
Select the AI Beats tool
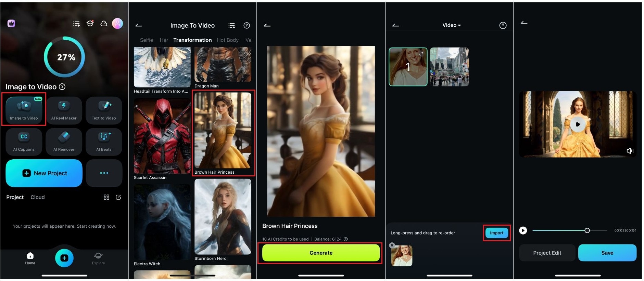click(x=104, y=142)
